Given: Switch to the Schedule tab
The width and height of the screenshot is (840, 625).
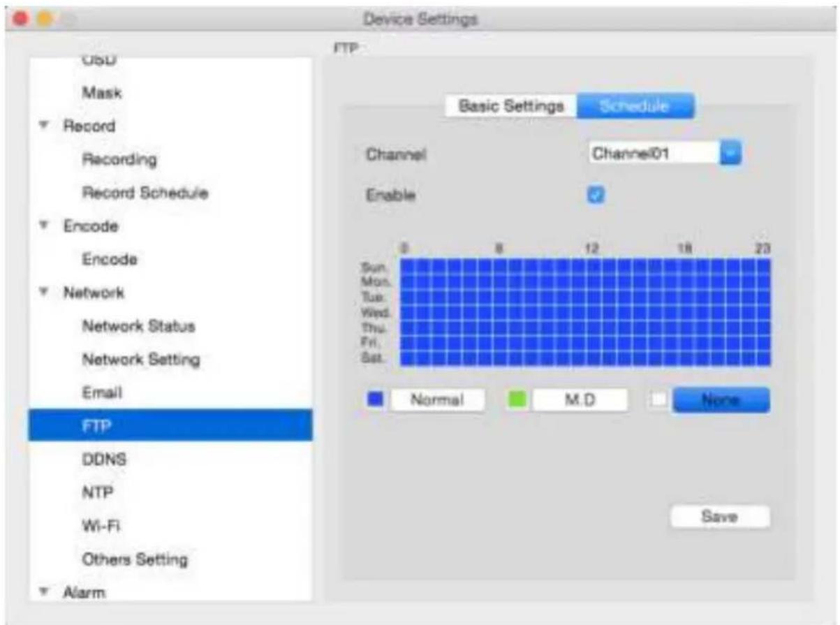Looking at the screenshot, I should pos(635,106).
